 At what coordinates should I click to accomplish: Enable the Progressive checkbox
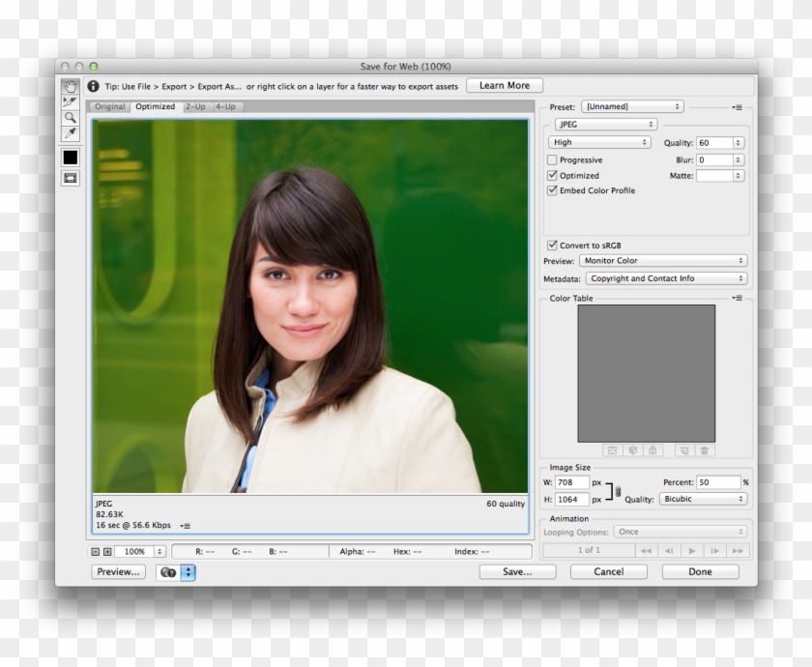(552, 159)
